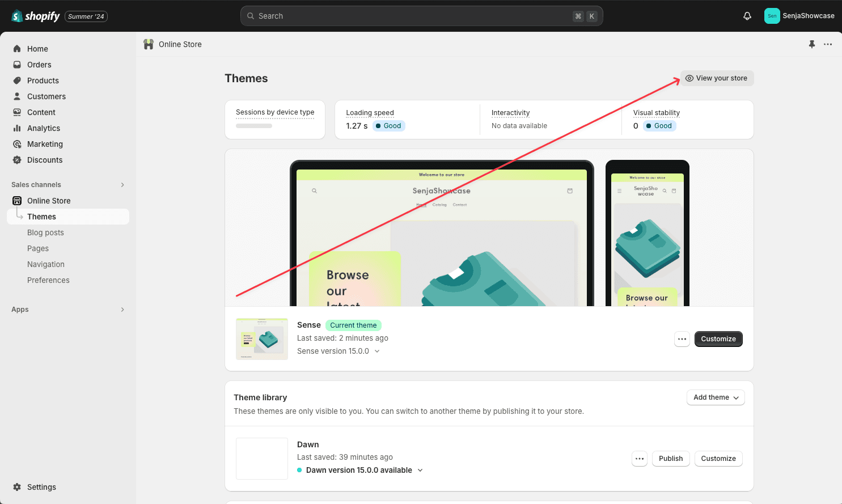Image resolution: width=842 pixels, height=504 pixels.
Task: Click the Online Store sidebar icon
Action: click(17, 201)
